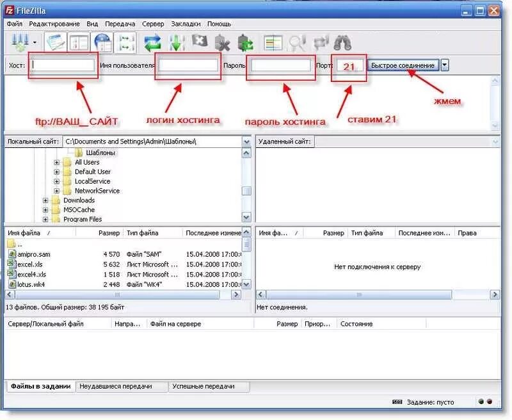Image resolution: width=512 pixels, height=420 pixels.
Task: Open the Файл menu
Action: 14,24
